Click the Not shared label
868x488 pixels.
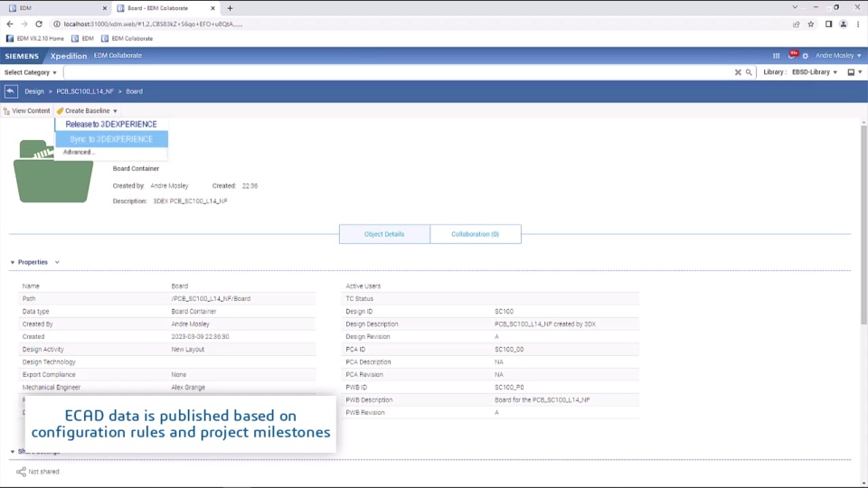(x=43, y=472)
